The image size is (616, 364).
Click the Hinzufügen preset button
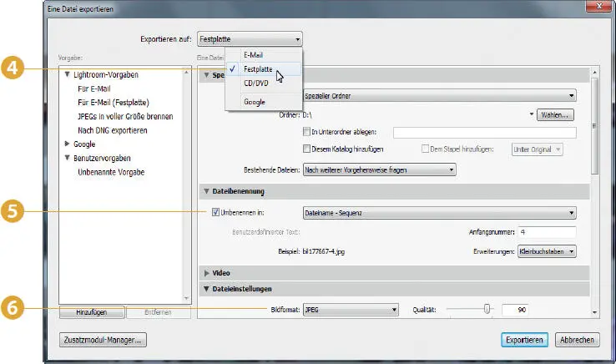(x=92, y=312)
